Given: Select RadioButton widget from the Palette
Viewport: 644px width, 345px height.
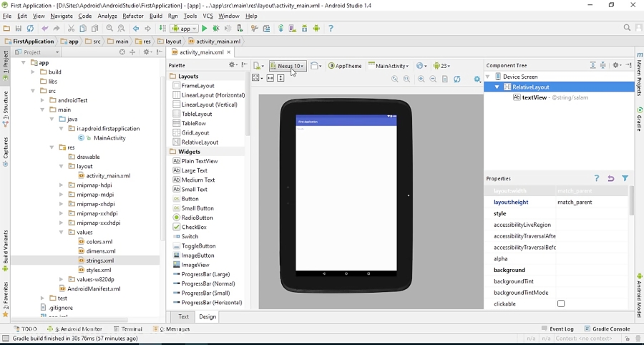Looking at the screenshot, I should 197,218.
